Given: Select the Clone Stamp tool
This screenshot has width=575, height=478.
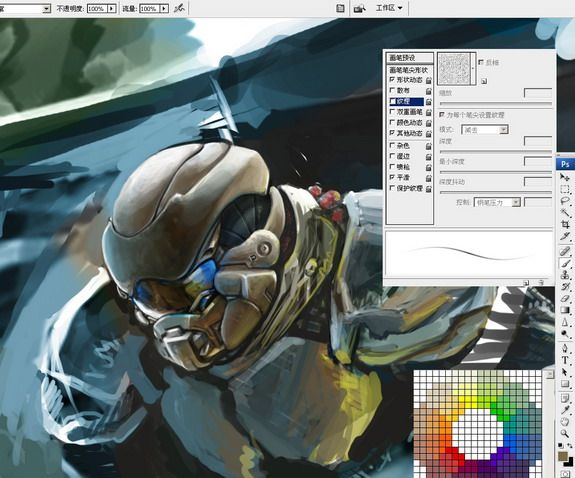Looking at the screenshot, I should [x=565, y=275].
